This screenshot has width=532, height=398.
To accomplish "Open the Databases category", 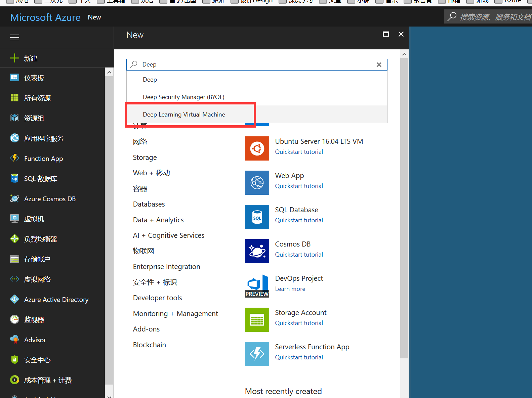I will 149,204.
